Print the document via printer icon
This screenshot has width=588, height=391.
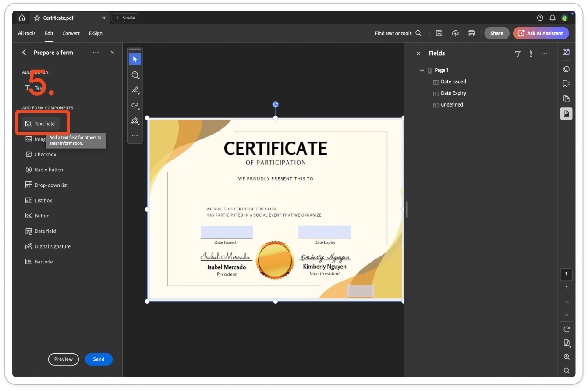(471, 33)
